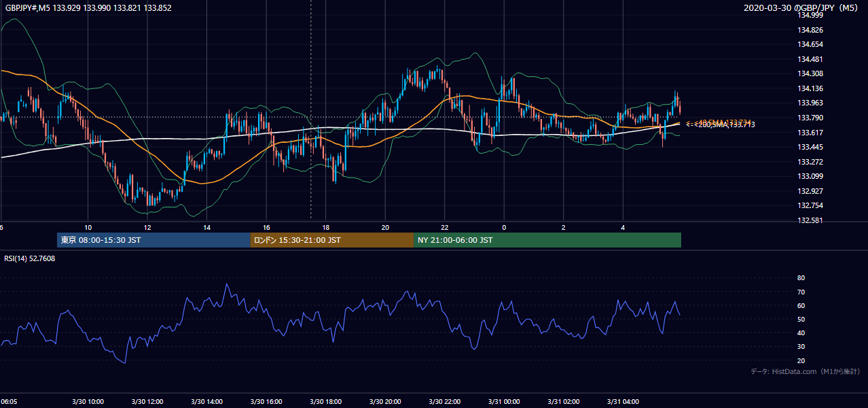
Task: Click RSI scale value 30
Action: [801, 346]
